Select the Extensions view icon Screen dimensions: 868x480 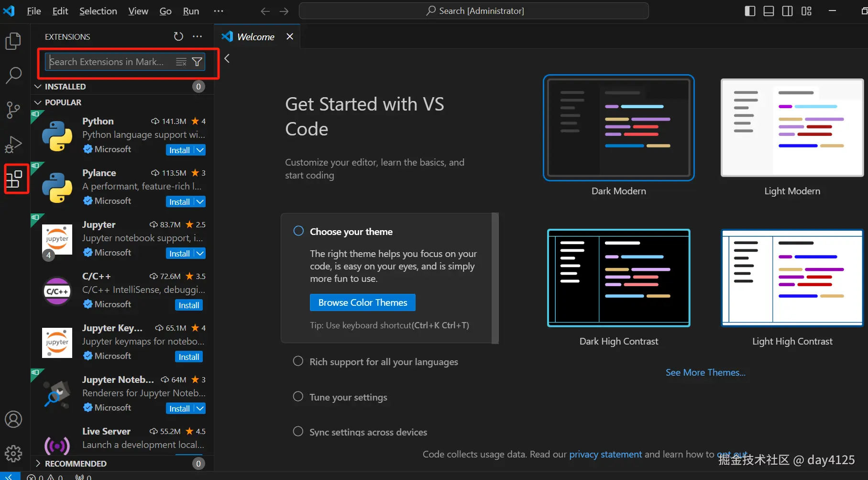click(14, 179)
